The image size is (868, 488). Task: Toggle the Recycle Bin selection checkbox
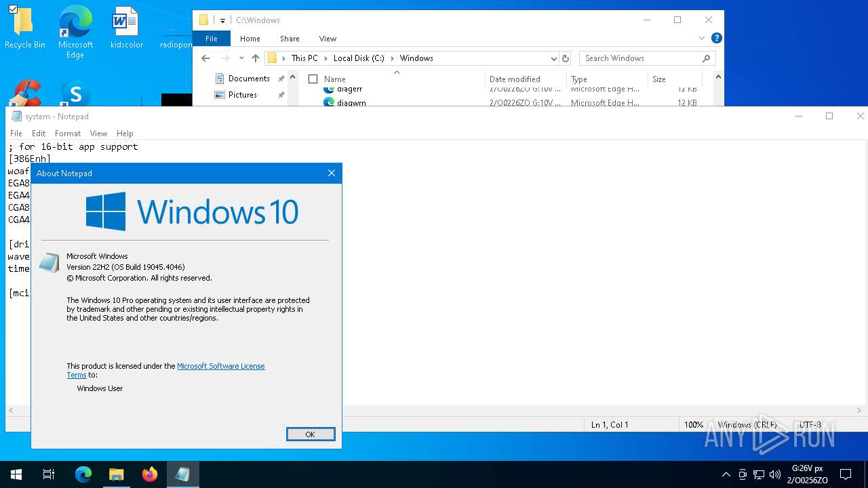tap(13, 9)
